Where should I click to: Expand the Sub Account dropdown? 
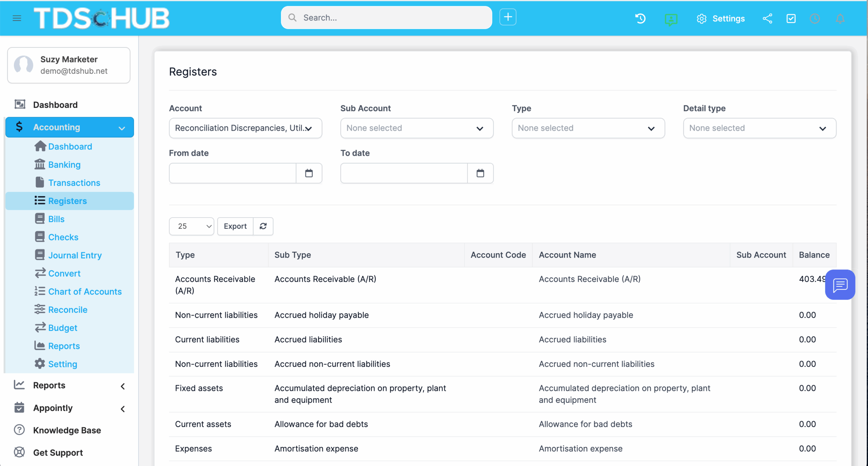pos(416,128)
